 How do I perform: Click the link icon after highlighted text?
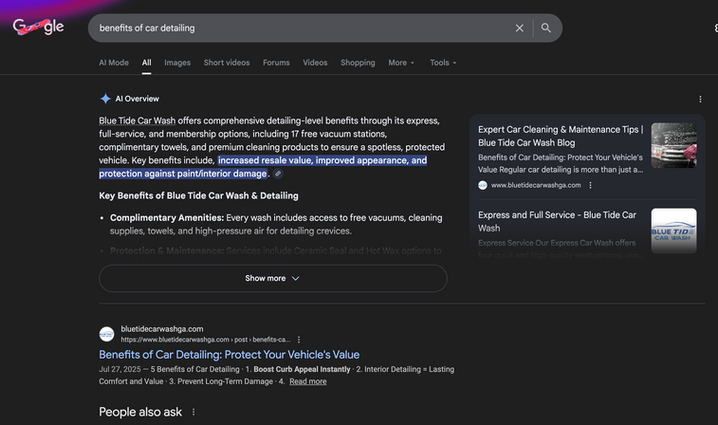click(x=277, y=174)
